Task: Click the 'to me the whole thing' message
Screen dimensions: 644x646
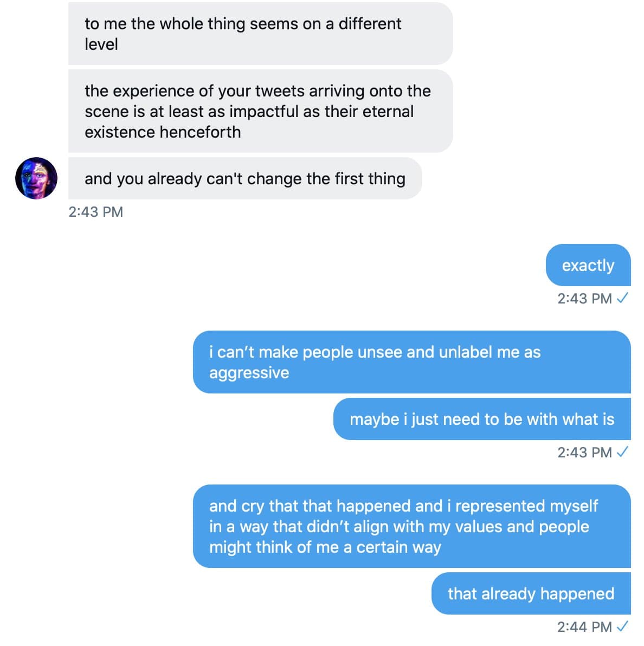Action: [260, 34]
